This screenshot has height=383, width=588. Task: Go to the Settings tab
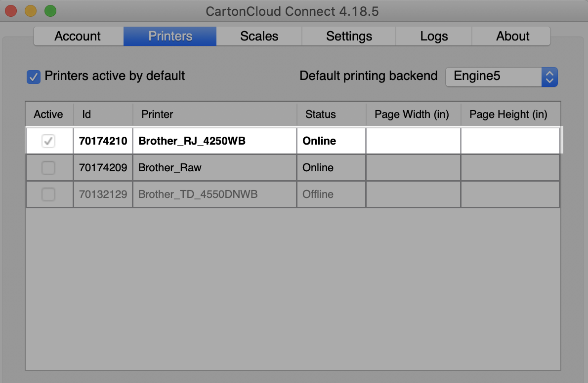348,36
